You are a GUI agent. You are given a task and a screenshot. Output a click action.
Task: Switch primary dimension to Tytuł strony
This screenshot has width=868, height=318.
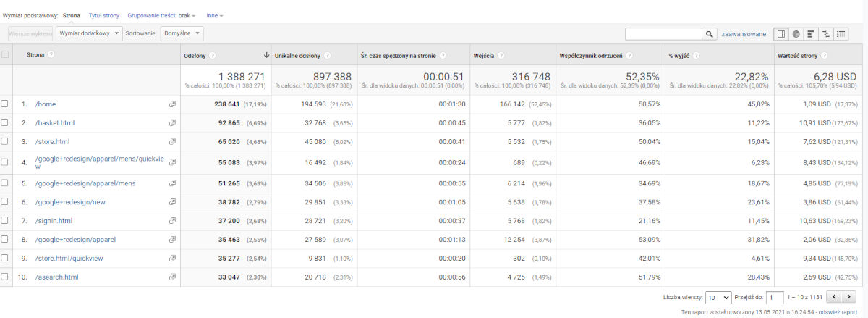point(105,14)
